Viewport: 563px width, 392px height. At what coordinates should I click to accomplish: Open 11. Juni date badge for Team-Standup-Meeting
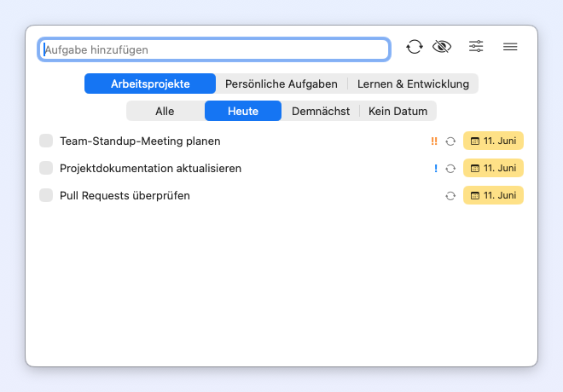pos(493,141)
